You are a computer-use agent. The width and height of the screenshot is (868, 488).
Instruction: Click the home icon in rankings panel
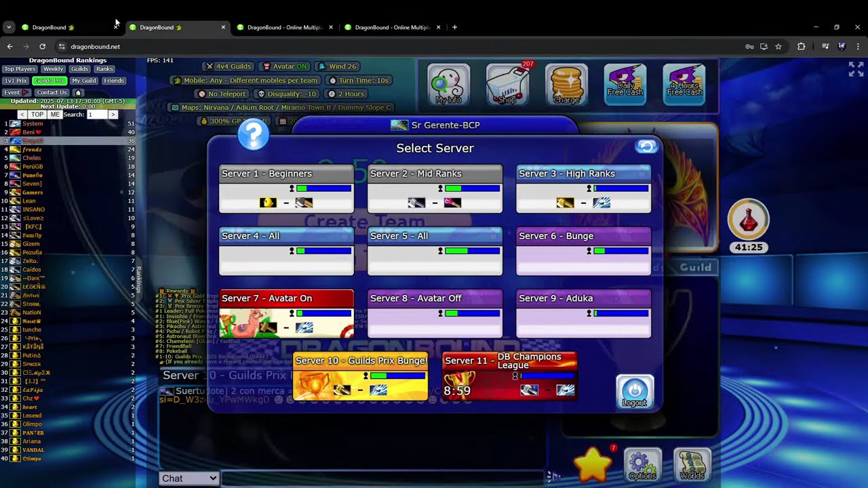(78, 92)
